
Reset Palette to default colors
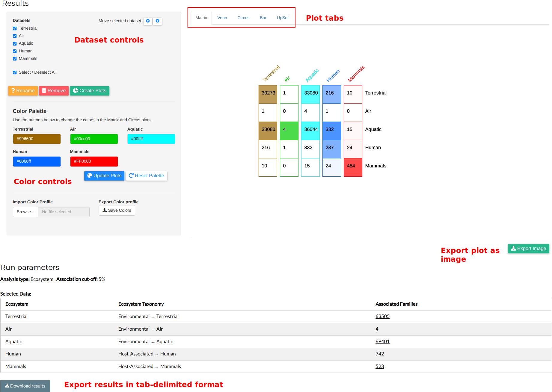(x=146, y=176)
